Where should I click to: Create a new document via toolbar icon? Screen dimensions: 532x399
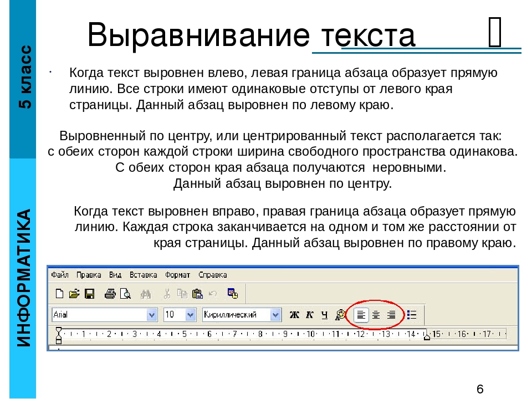(59, 294)
